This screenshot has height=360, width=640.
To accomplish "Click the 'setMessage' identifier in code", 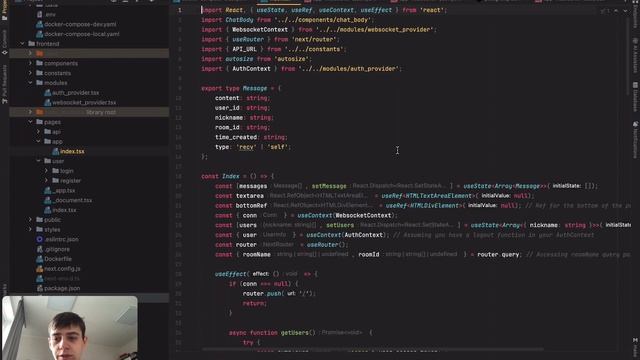I will coord(329,186).
